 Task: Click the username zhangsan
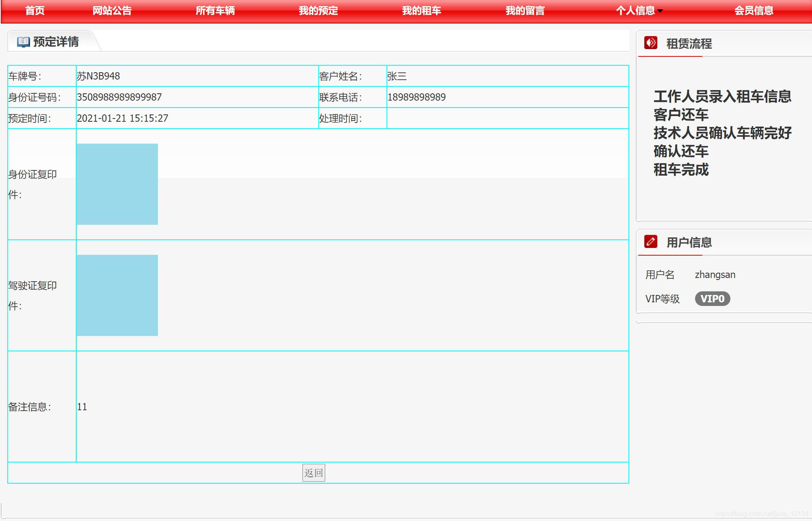tap(715, 275)
